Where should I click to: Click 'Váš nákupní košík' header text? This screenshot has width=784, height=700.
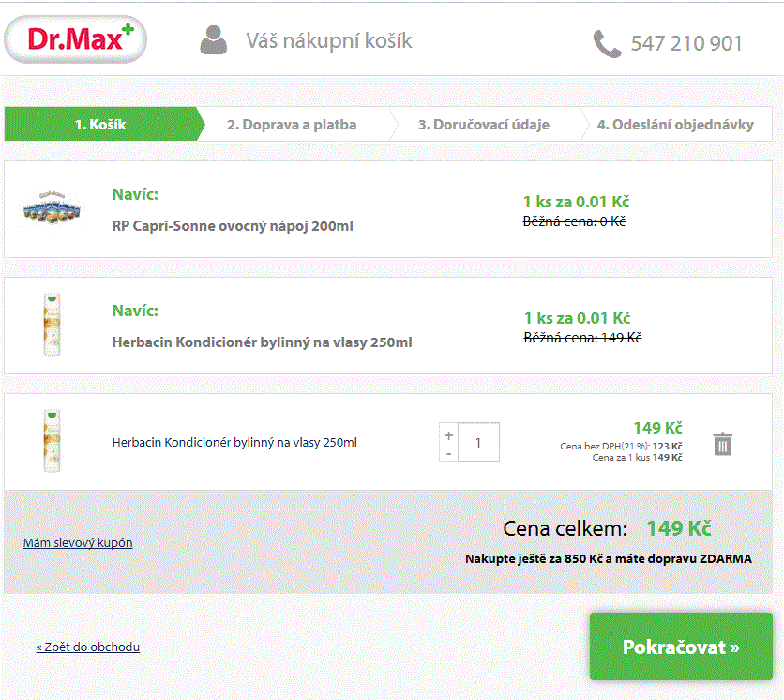point(329,41)
